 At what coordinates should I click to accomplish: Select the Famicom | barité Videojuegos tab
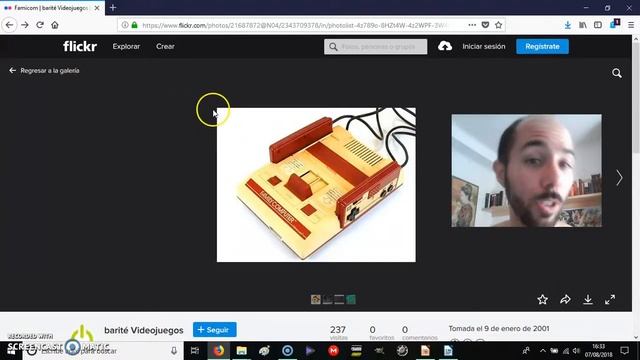pyautogui.click(x=51, y=8)
